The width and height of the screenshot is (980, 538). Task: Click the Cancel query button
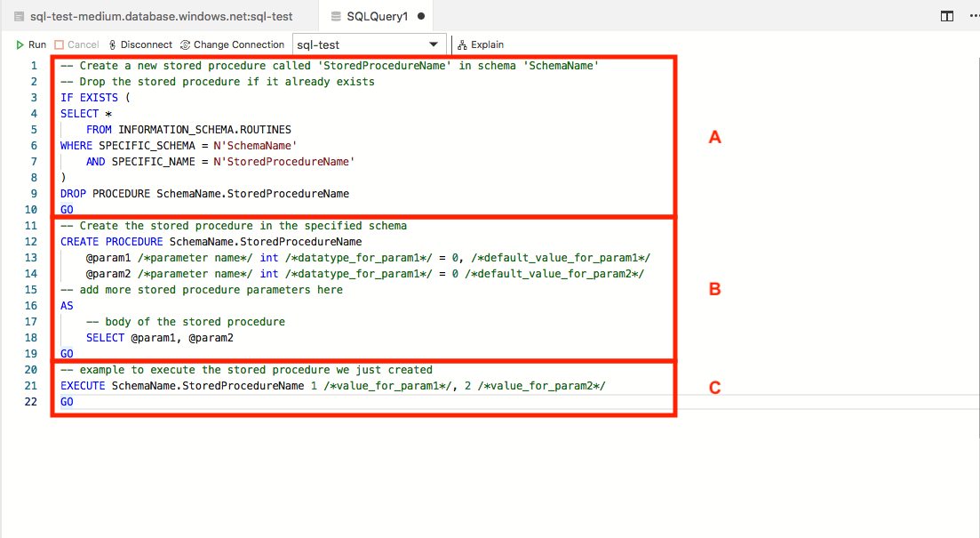(76, 44)
